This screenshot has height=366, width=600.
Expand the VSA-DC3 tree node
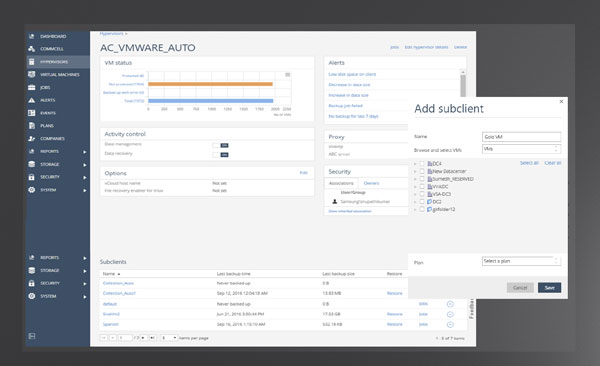(x=416, y=194)
